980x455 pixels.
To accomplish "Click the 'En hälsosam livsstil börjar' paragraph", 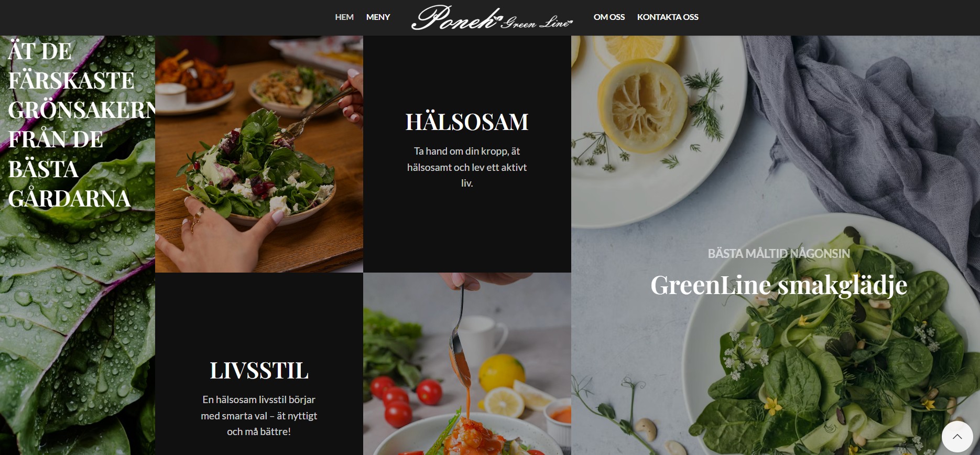I will coord(259,416).
